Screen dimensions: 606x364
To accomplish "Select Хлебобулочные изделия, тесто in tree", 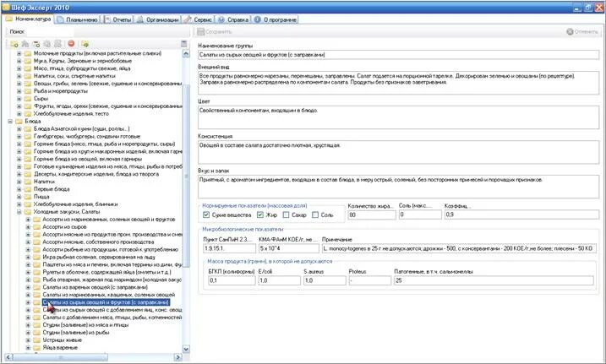I will coord(71,114).
